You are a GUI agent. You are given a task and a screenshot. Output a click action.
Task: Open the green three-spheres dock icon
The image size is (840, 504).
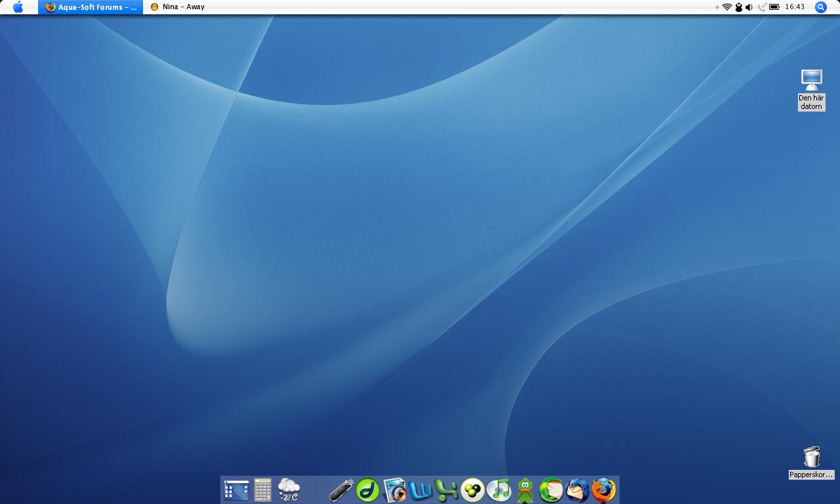coord(472,490)
